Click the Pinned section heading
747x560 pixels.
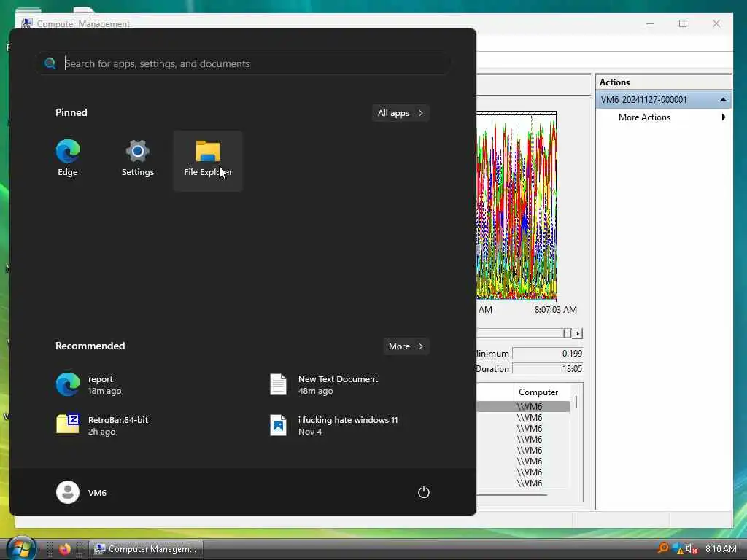coord(71,112)
